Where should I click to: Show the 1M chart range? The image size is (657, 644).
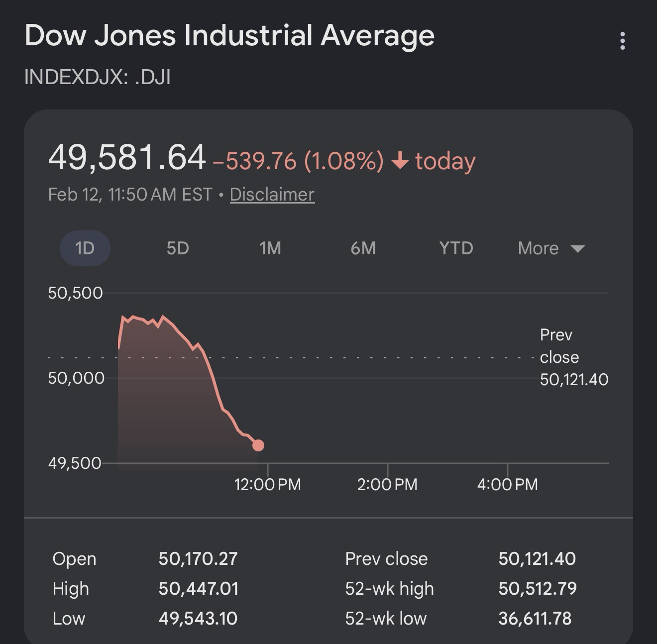point(270,248)
